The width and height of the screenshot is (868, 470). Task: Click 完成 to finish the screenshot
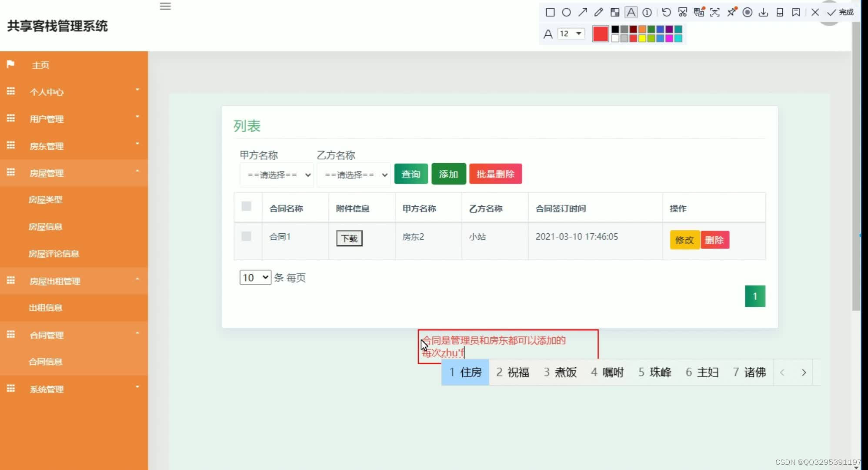pos(840,12)
